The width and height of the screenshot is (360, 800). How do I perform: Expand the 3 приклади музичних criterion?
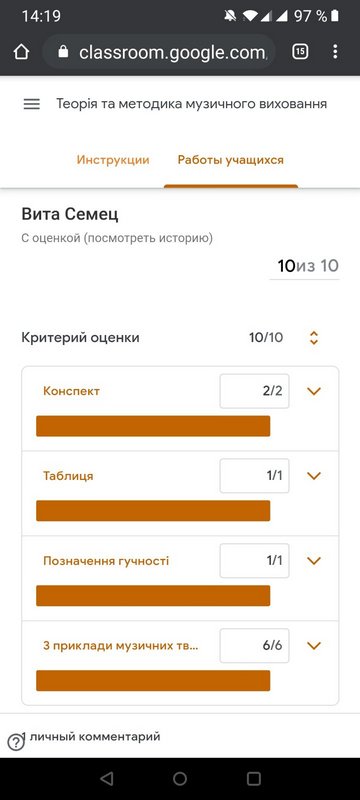click(x=314, y=645)
